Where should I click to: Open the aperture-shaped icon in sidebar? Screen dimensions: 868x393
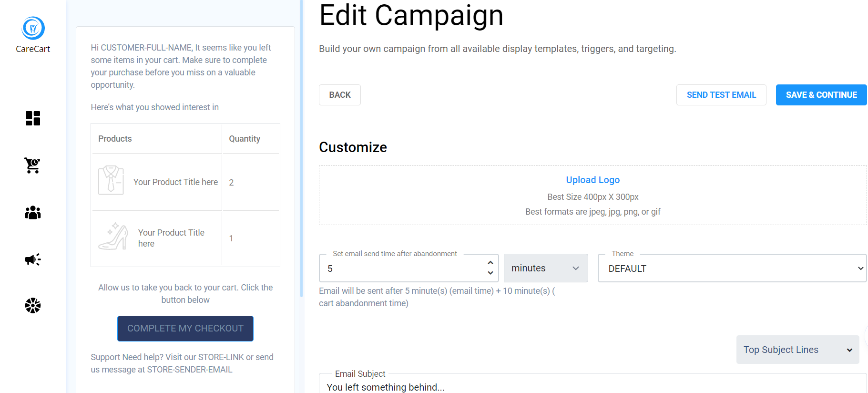[x=33, y=306]
